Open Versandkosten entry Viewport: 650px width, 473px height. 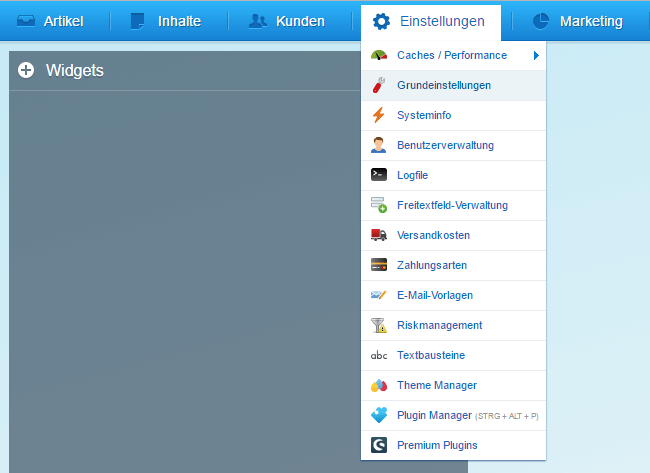454,235
